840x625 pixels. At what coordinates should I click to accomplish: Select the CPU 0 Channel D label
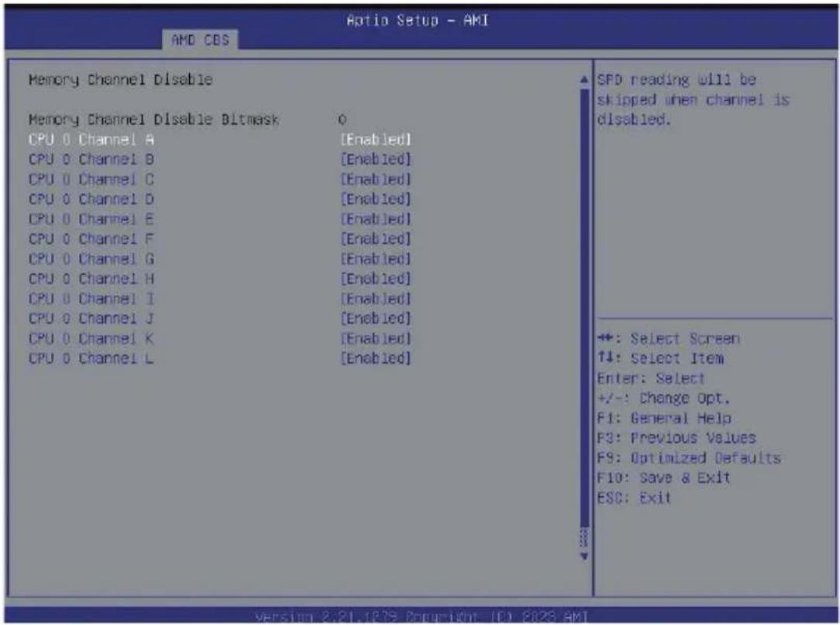point(91,199)
